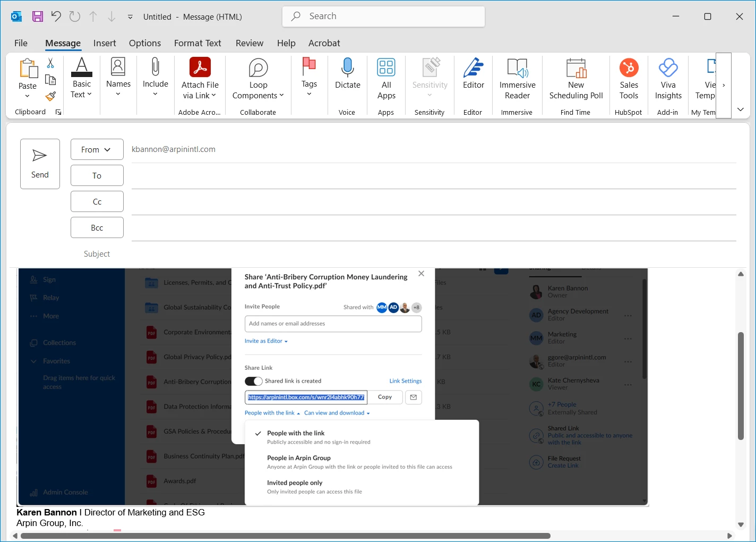
Task: Open Immersive Reader
Action: pos(517,78)
